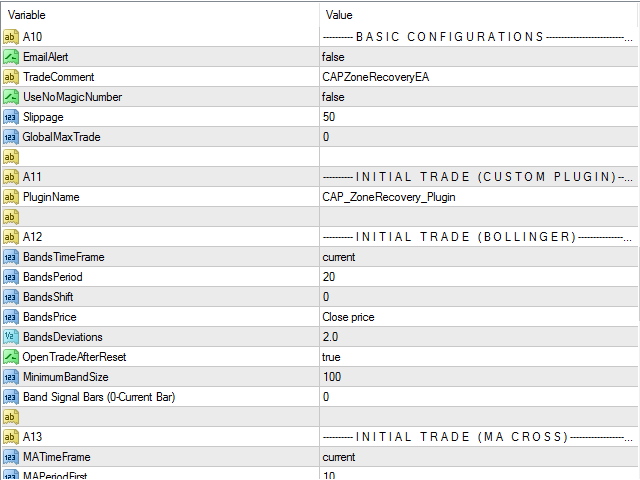Toggle UseNoMagicNumber false value
The image size is (640, 480).
[x=479, y=97]
